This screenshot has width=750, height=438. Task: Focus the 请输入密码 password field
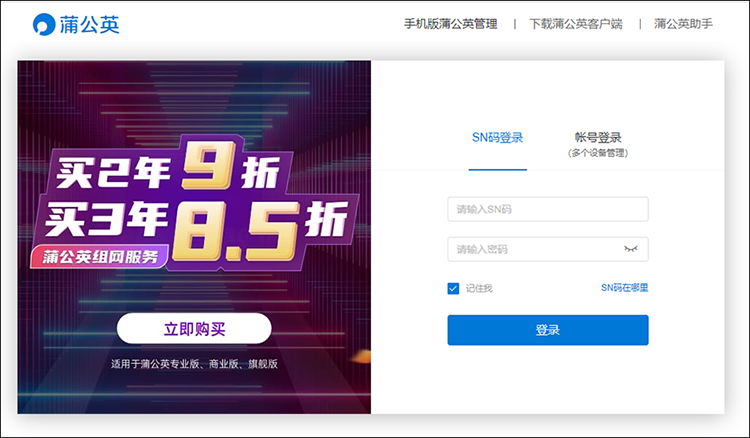pyautogui.click(x=535, y=249)
